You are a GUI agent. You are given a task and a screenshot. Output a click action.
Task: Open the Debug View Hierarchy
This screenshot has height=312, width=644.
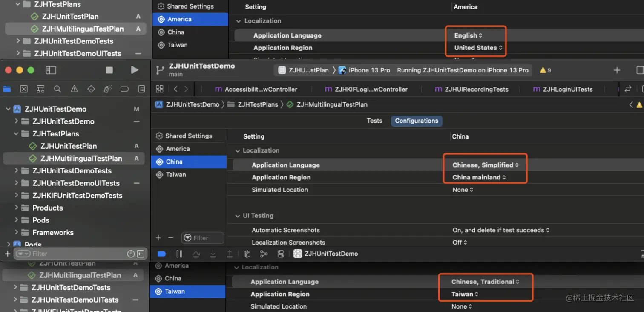coord(247,254)
